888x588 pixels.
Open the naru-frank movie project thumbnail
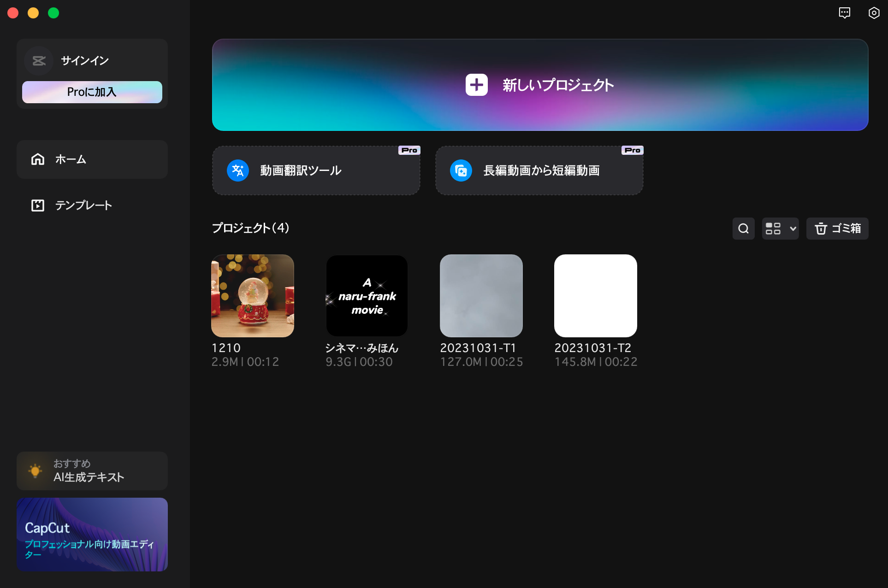367,296
